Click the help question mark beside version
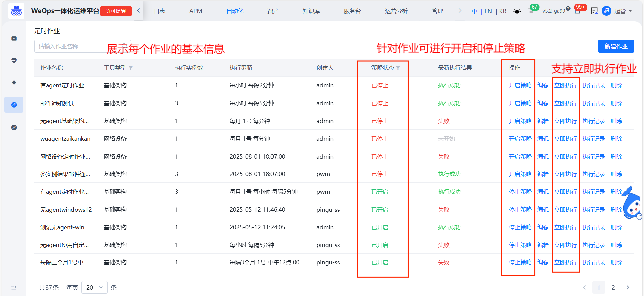Image resolution: width=644 pixels, height=296 pixels. coord(568,9)
